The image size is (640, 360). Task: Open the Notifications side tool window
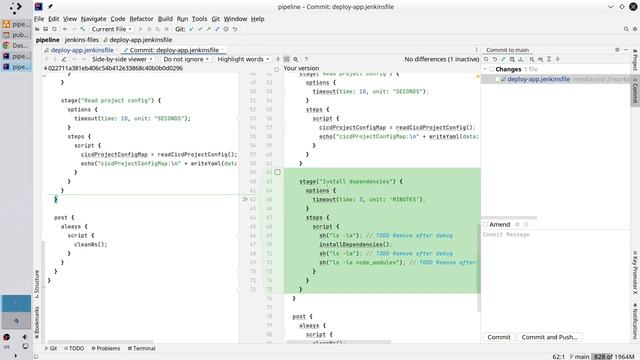(x=635, y=321)
